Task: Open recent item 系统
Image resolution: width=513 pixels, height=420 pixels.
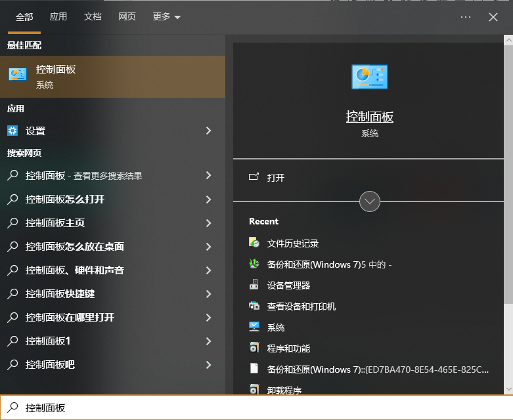Action: pyautogui.click(x=275, y=327)
